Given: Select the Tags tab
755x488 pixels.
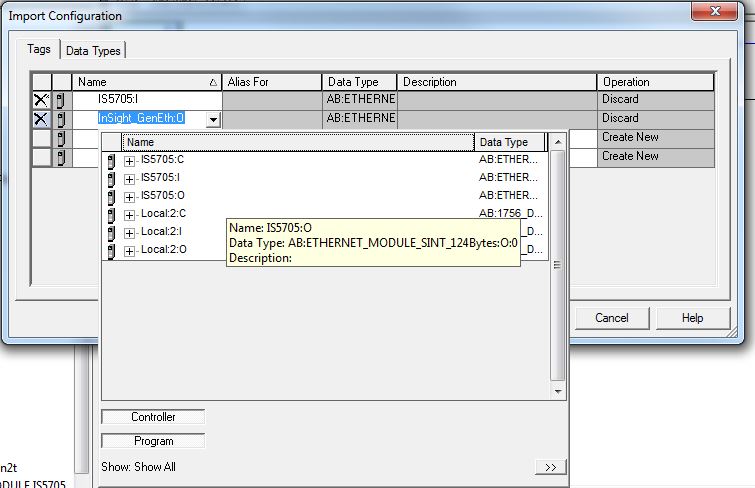Looking at the screenshot, I should point(39,50).
